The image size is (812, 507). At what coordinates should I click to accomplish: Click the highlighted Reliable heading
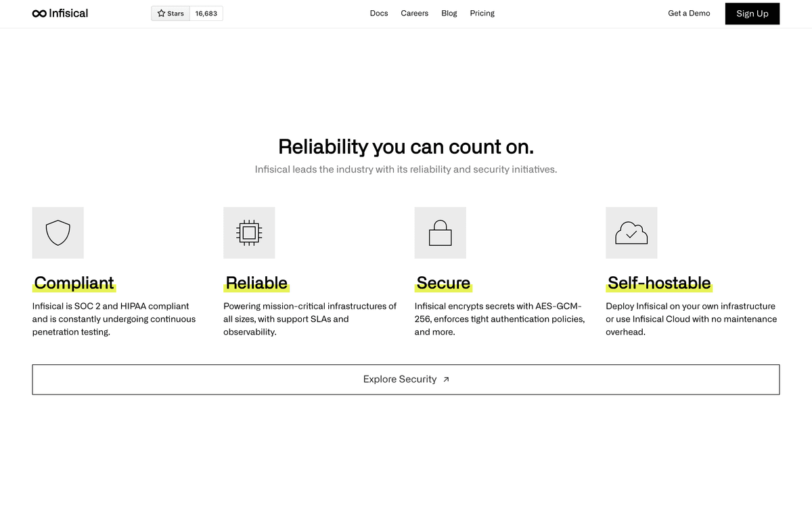coord(256,283)
